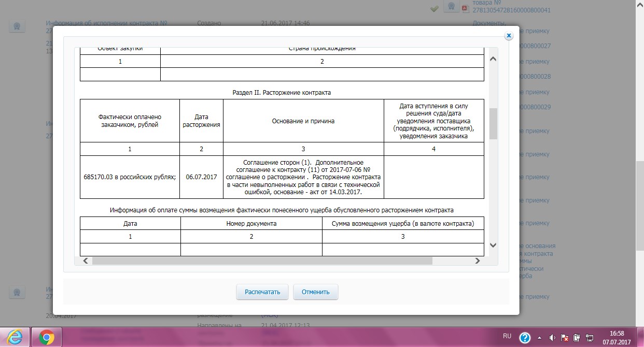
Task: Click the blue help question mark tray icon
Action: pyautogui.click(x=525, y=338)
